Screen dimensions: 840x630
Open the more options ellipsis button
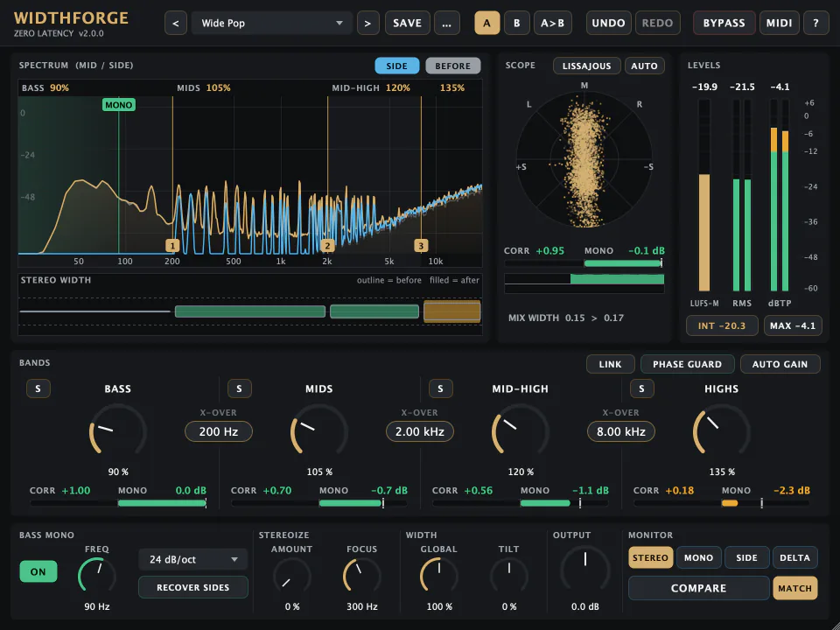(447, 23)
